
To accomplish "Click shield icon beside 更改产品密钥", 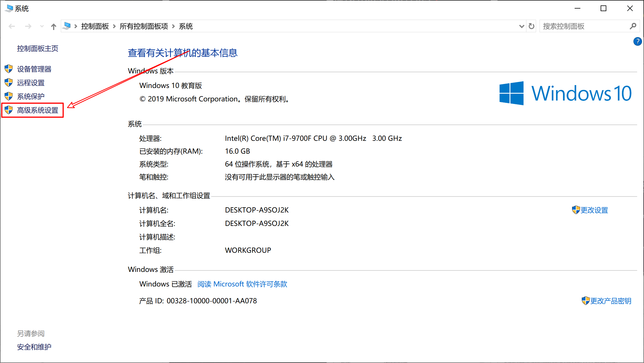I will pos(586,301).
